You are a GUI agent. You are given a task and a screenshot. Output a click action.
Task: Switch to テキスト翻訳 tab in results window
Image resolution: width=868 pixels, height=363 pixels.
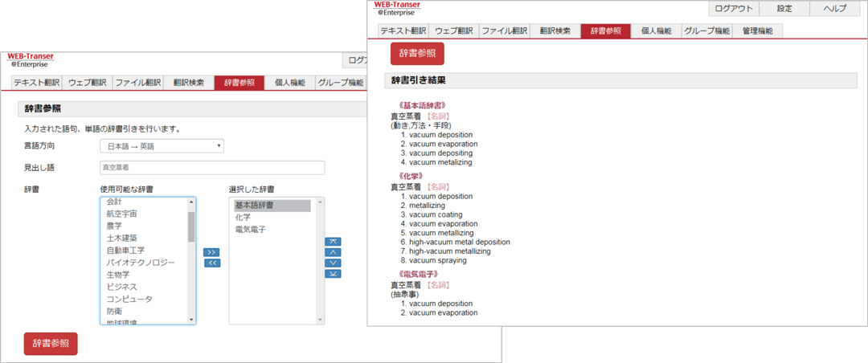404,31
